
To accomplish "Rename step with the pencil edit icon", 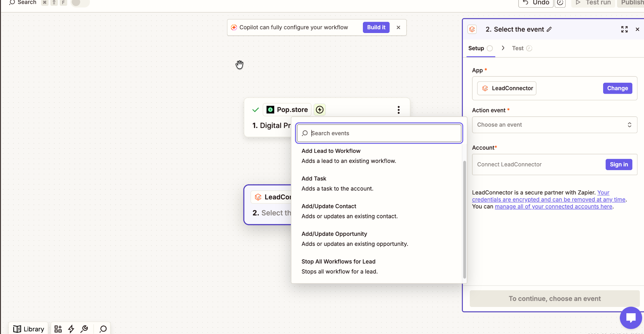I will click(549, 29).
